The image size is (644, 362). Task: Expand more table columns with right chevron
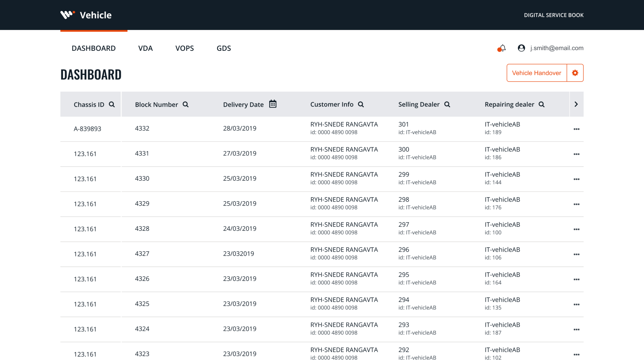pos(576,104)
